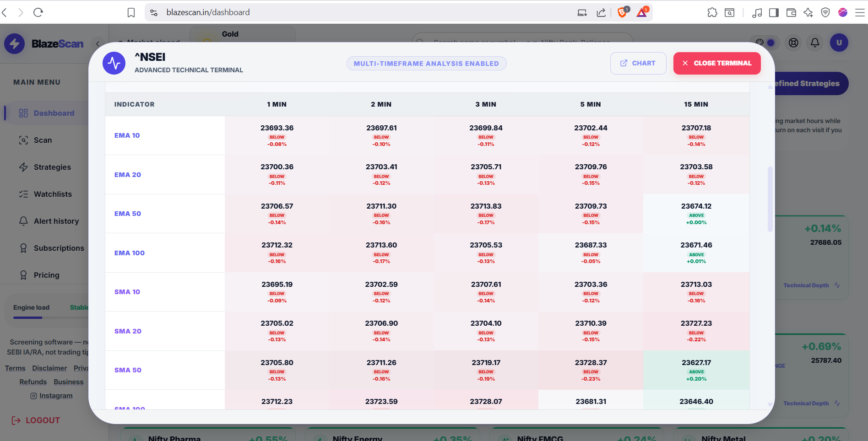The image size is (868, 441).
Task: Open notifications bell in the header
Action: coord(815,43)
